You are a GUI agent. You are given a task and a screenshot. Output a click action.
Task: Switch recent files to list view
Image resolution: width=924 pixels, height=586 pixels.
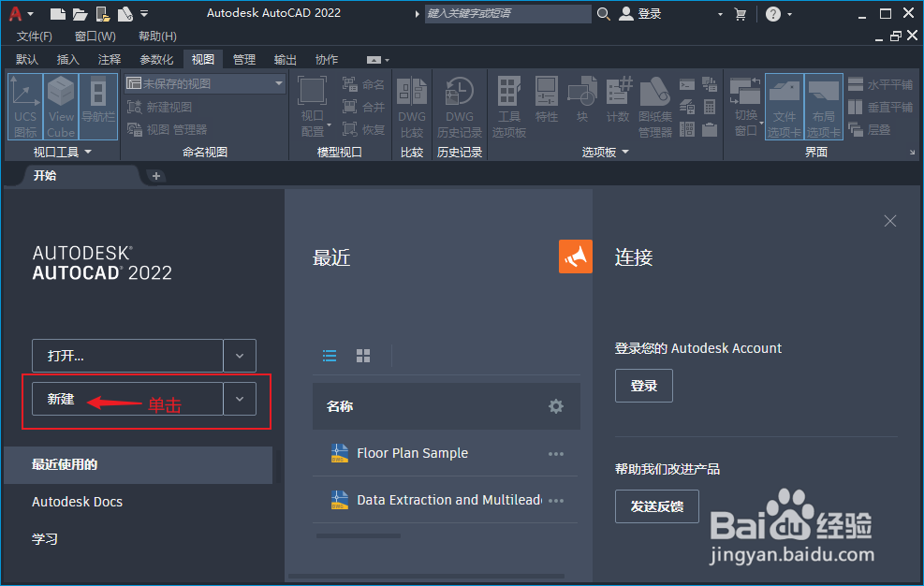[330, 356]
